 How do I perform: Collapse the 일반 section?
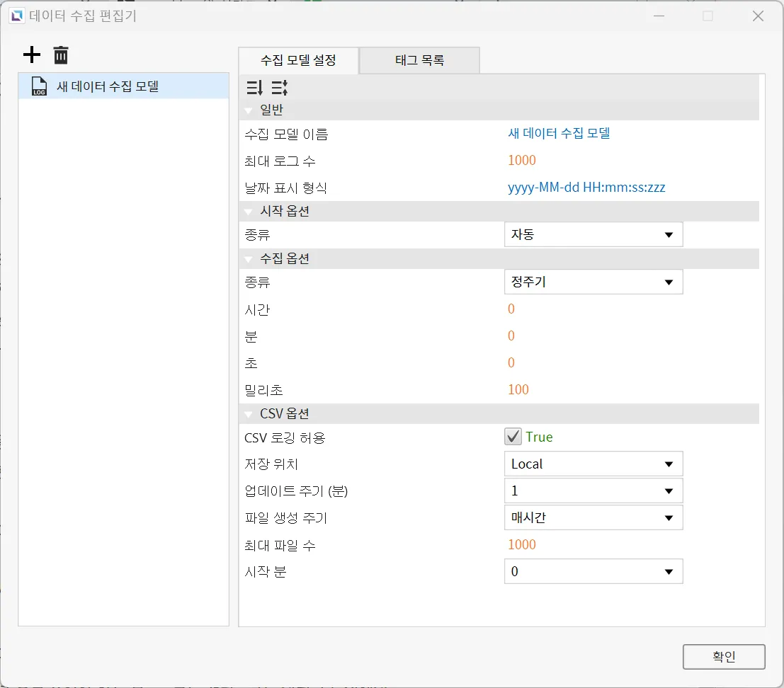[249, 110]
